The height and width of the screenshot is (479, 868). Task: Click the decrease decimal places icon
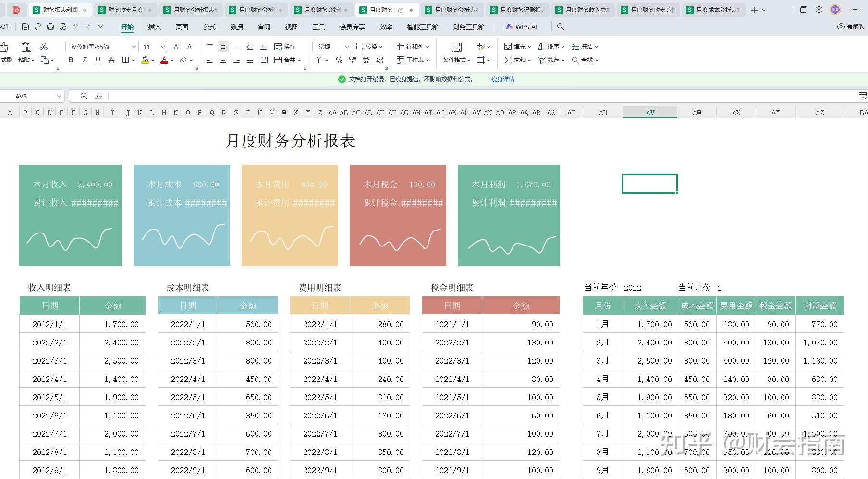pyautogui.click(x=380, y=60)
